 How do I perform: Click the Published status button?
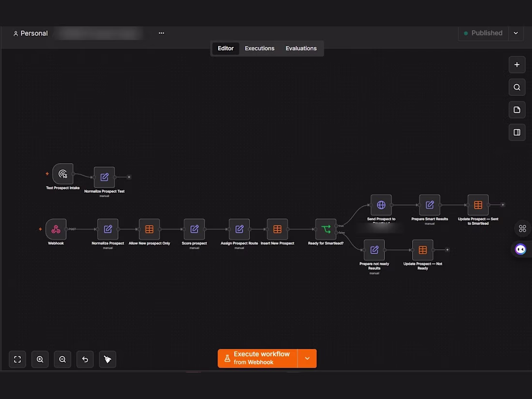tap(484, 33)
